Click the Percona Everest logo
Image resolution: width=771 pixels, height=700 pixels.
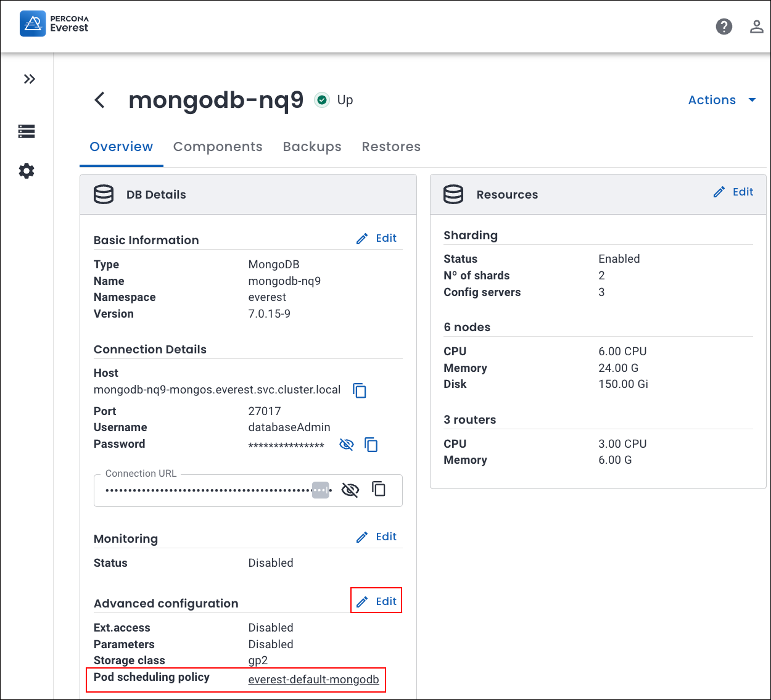click(54, 24)
